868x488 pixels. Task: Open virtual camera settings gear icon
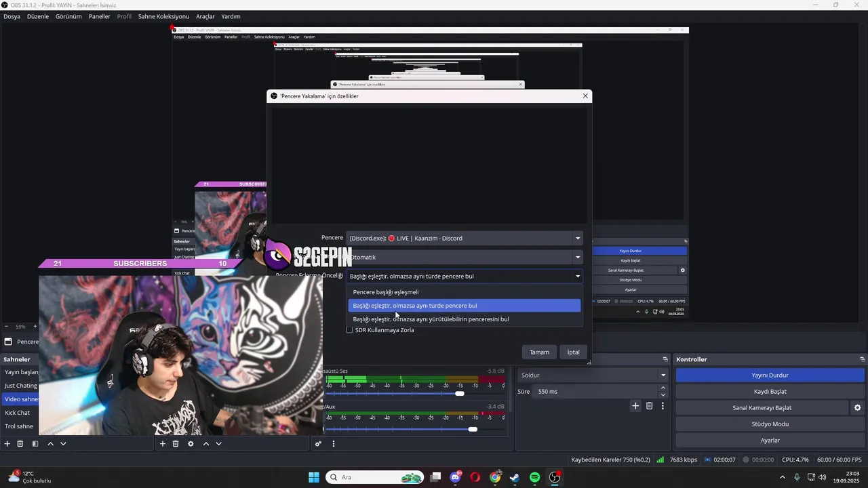coord(857,408)
